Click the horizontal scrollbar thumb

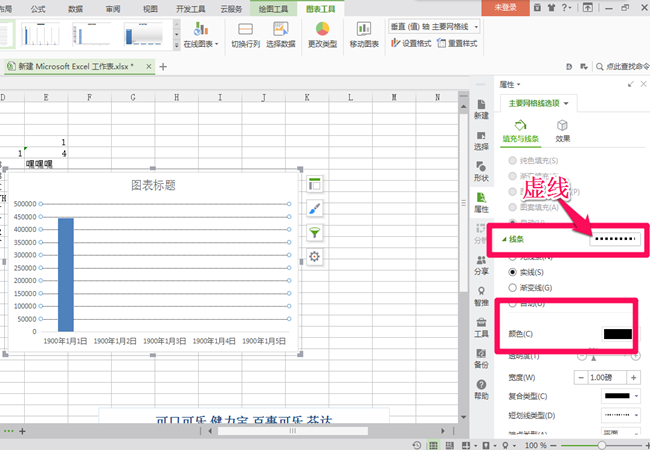coord(293,431)
